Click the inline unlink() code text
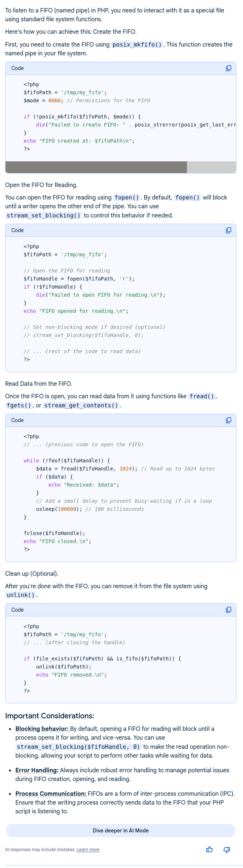Screen dimensions: 243x868 20,595
